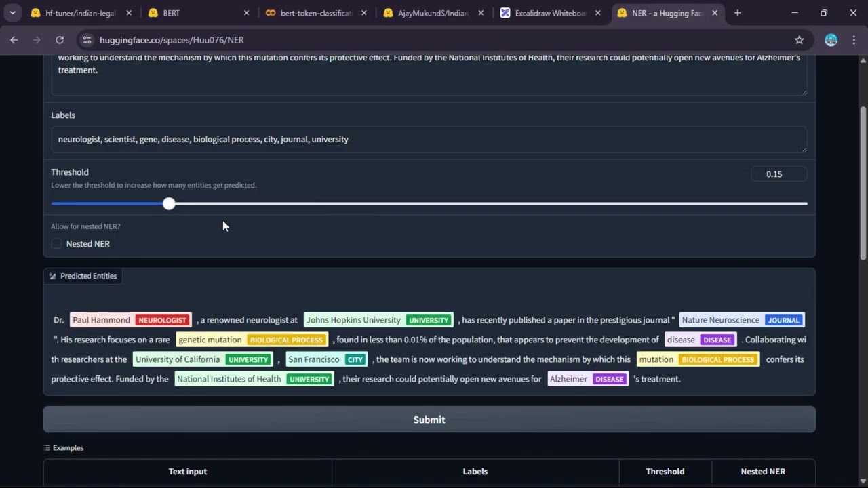Switch to the AjayMukundS/Indian tab
The image size is (868, 488).
(434, 13)
